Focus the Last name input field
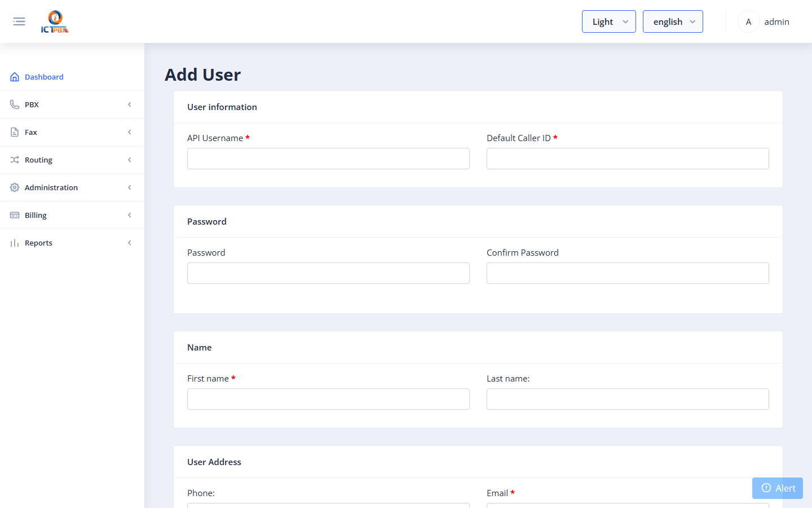The width and height of the screenshot is (812, 508). 628,399
